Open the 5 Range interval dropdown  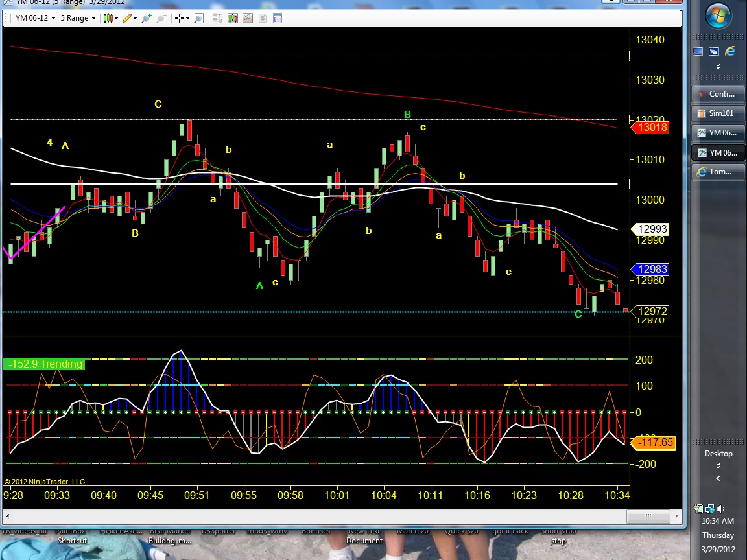[78, 18]
